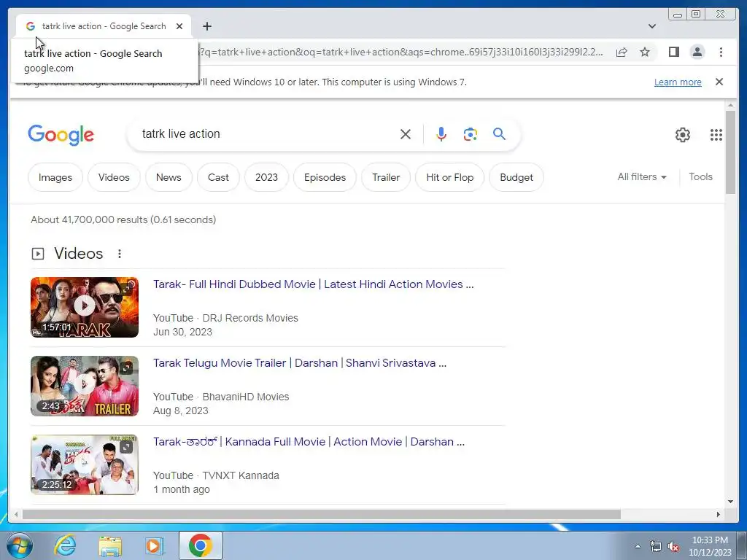Play the 2:25:12 Kannada movie thumbnail
This screenshot has height=560, width=747.
[85, 464]
